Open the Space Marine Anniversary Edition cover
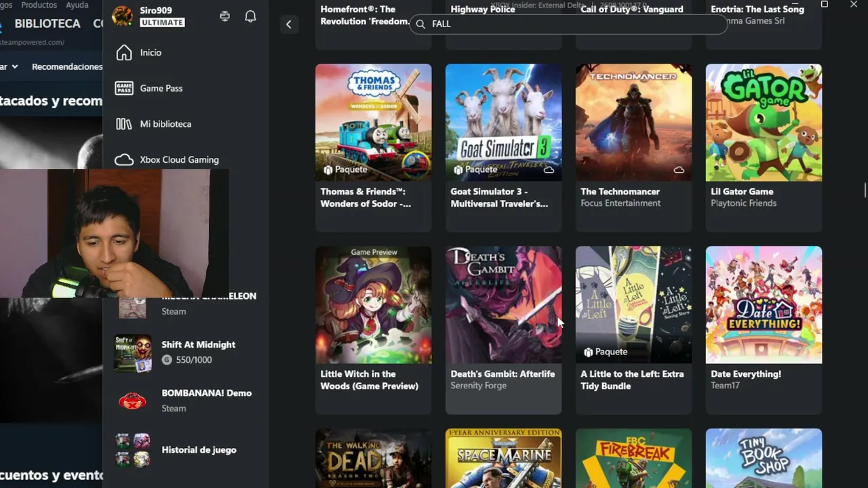868x488 pixels. [503, 458]
